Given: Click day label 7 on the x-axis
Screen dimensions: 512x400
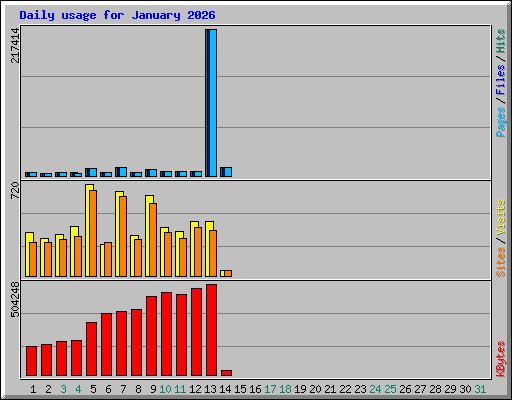Looking at the screenshot, I should click(x=123, y=389).
